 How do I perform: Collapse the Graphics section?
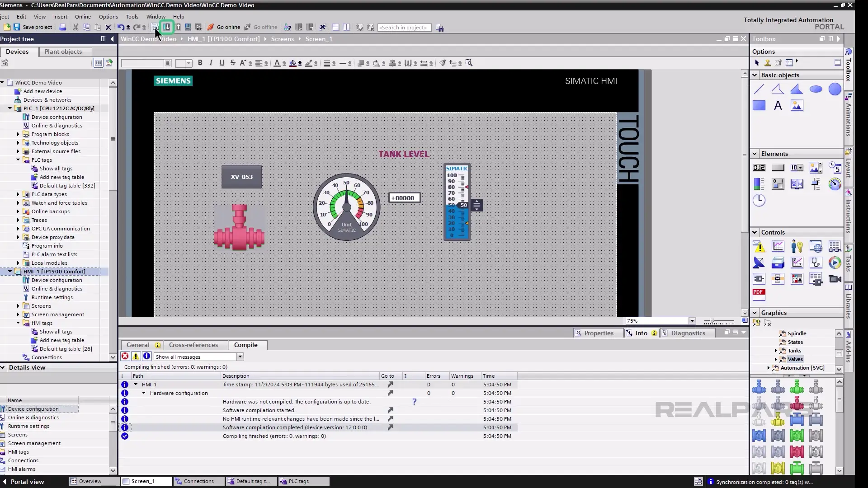point(755,313)
